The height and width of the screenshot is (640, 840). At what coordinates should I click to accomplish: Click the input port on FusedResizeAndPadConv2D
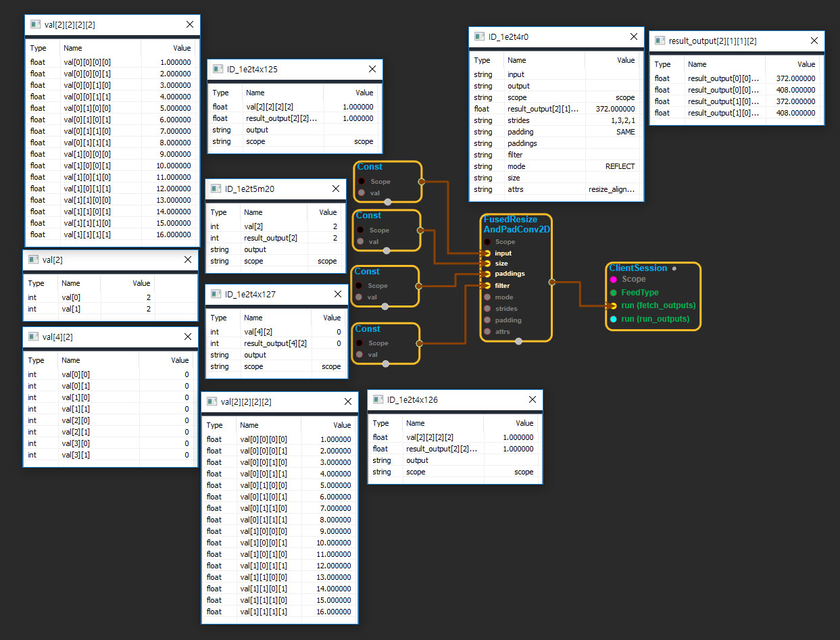(x=487, y=253)
